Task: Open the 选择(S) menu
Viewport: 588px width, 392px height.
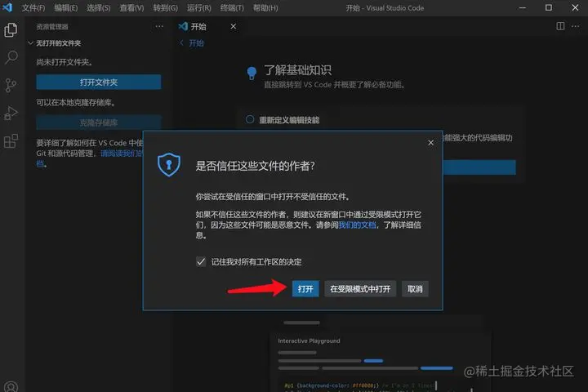Action: tap(98, 7)
